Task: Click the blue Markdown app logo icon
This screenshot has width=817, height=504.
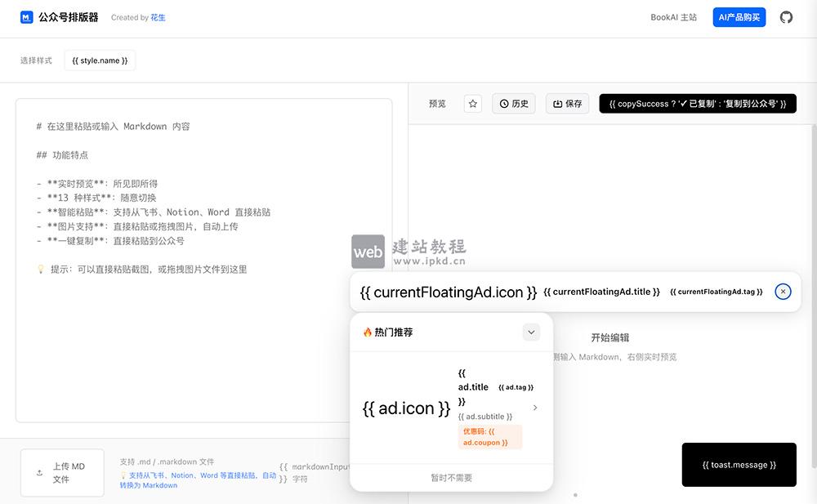Action: click(x=28, y=16)
